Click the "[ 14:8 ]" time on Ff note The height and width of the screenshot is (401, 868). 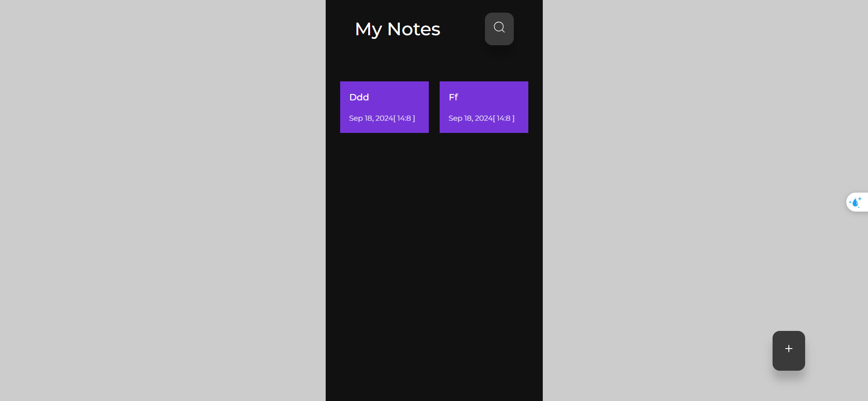click(504, 118)
